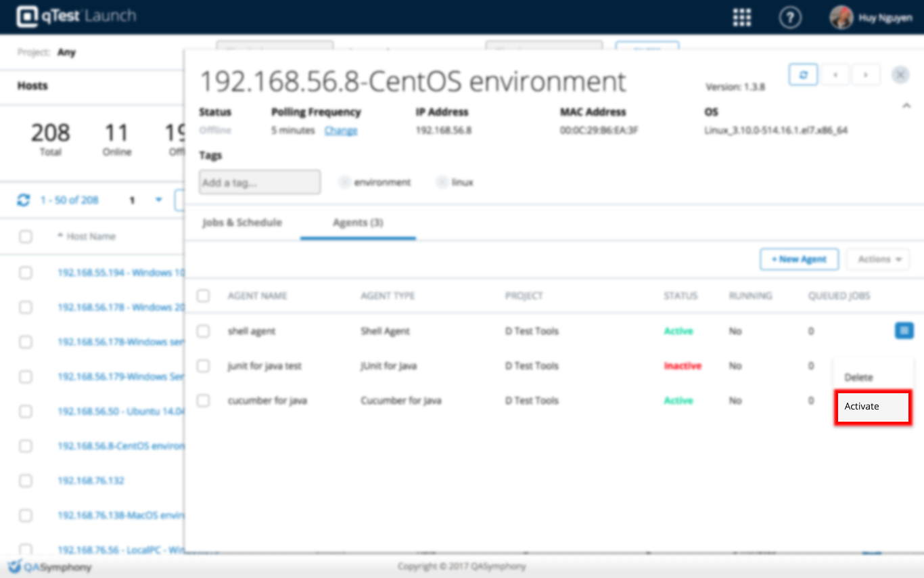Click the PROJECT column header

pos(524,296)
